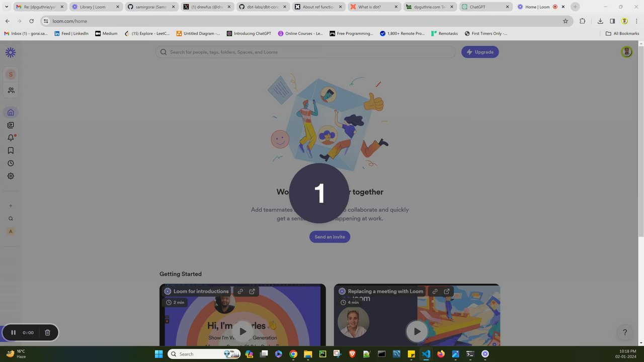Open the Replacing a meeting with Loom title

click(x=385, y=291)
